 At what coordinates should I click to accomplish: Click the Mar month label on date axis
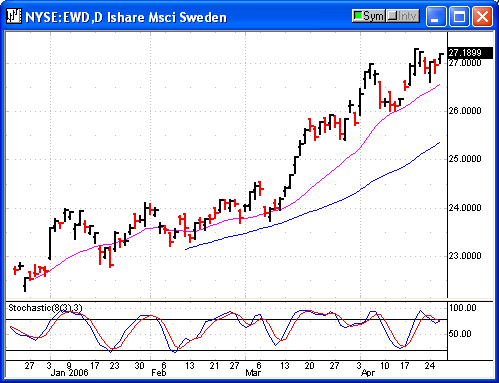coord(253,373)
